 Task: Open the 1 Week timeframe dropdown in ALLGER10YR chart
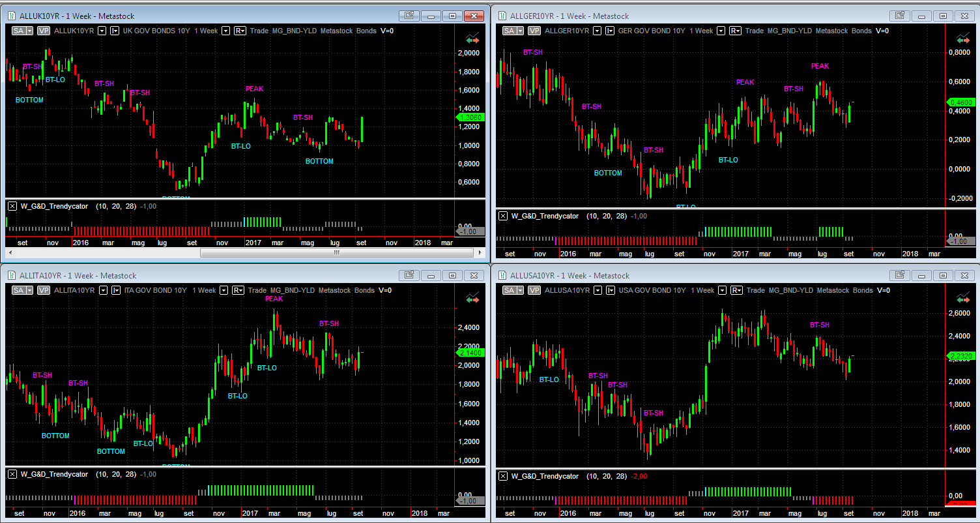coord(720,31)
